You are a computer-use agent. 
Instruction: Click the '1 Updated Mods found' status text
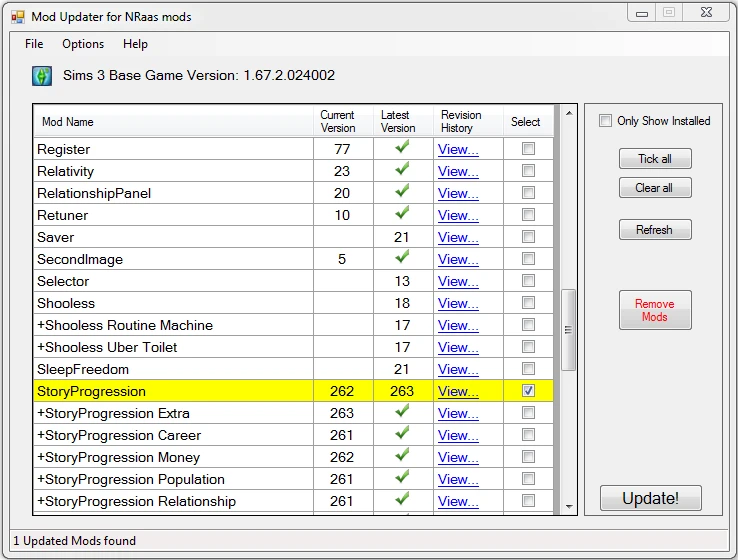(74, 541)
